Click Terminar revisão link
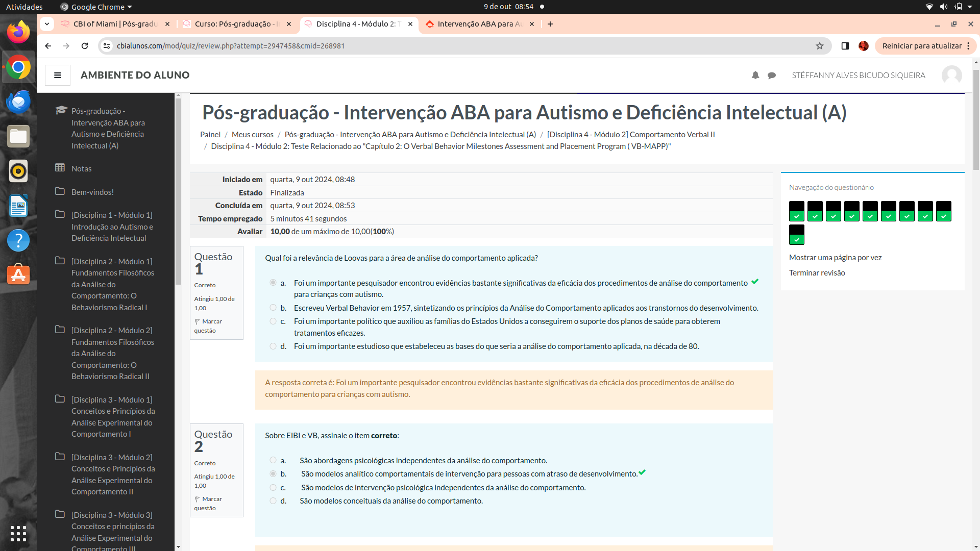This screenshot has width=980, height=551. click(817, 273)
